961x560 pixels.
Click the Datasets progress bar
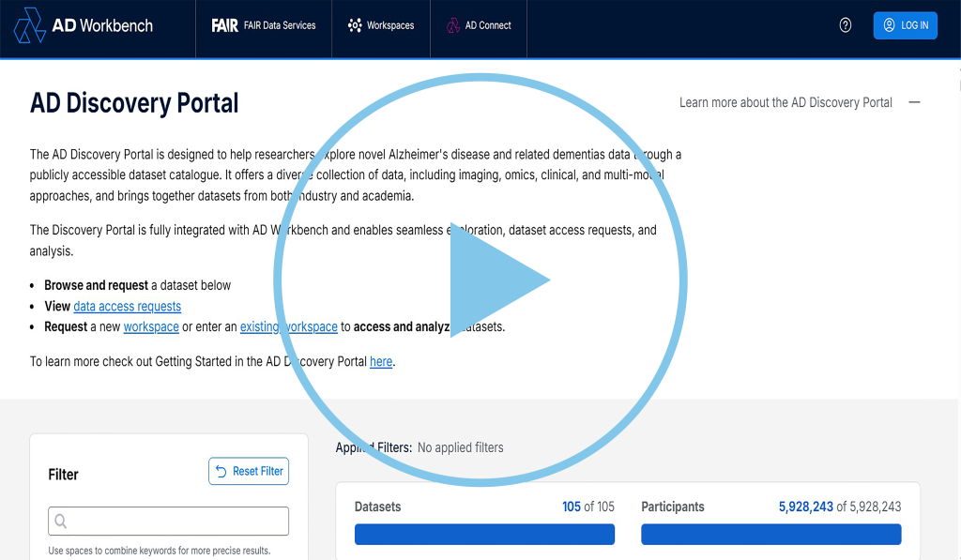[485, 535]
